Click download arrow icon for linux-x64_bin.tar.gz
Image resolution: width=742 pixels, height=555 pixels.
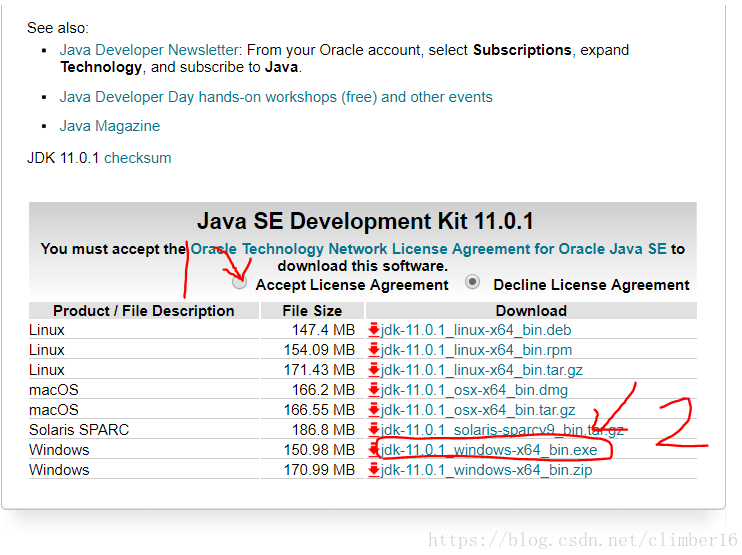click(374, 370)
